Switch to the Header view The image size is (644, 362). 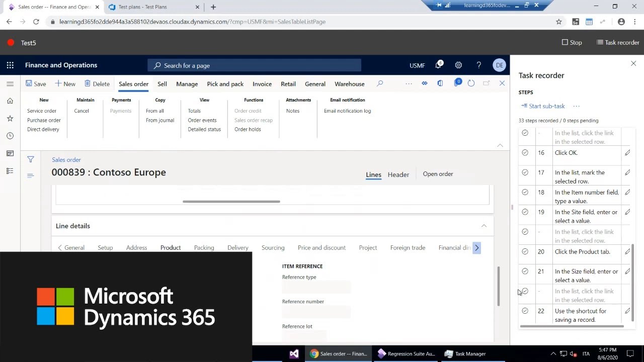pyautogui.click(x=398, y=174)
